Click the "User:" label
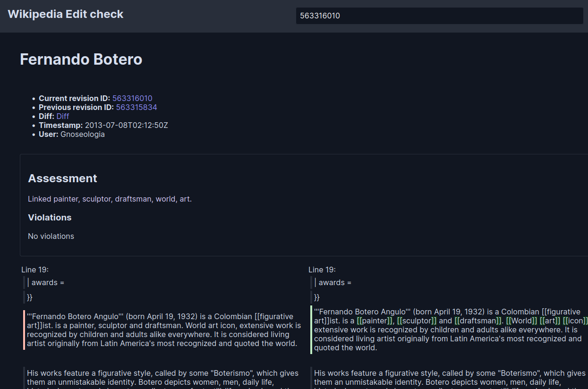Screen dimensions: 588x389 pyautogui.click(x=49, y=134)
